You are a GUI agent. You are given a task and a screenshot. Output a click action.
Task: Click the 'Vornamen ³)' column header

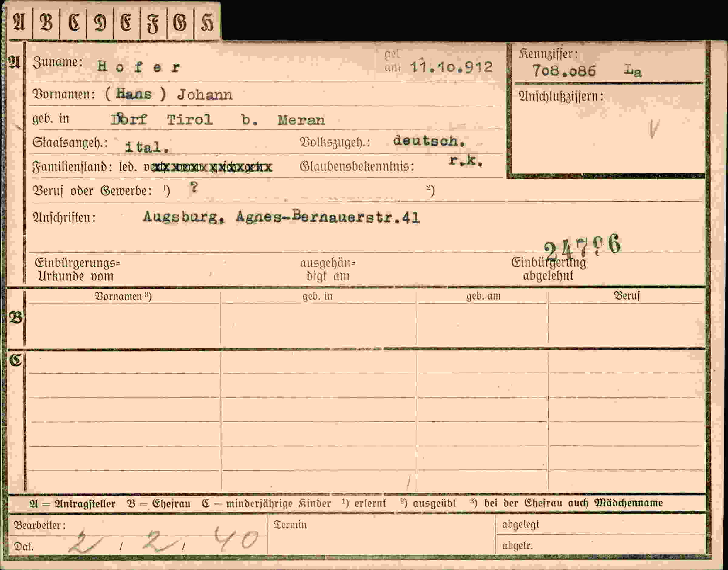[x=123, y=296]
